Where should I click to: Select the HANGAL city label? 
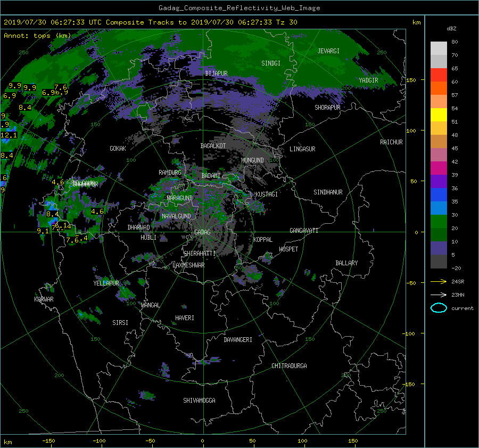[150, 305]
